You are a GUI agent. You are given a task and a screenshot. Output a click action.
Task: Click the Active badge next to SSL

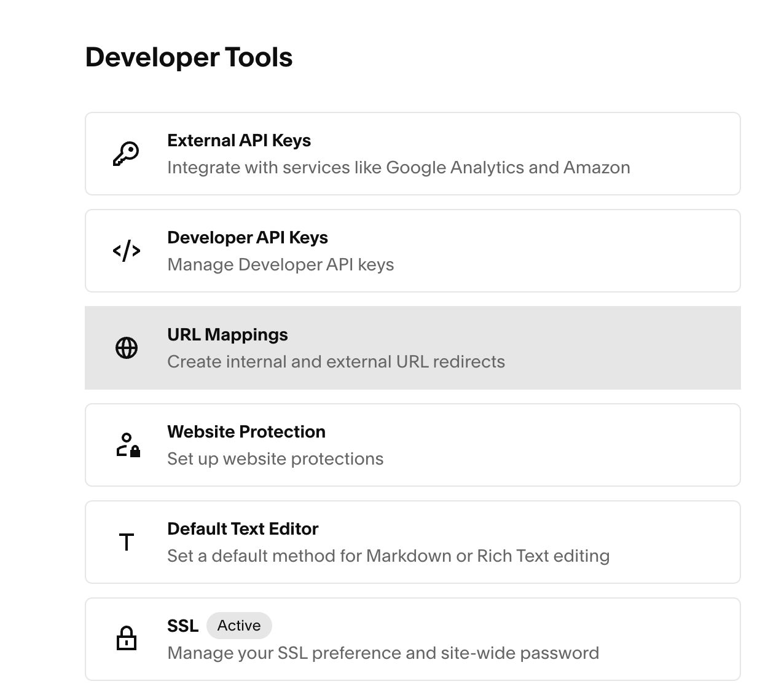(x=239, y=626)
